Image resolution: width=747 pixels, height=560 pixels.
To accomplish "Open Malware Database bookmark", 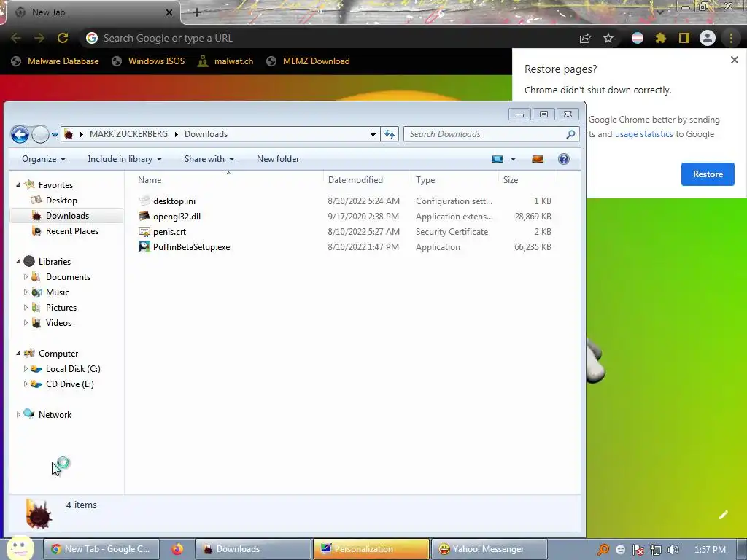I will (55, 61).
